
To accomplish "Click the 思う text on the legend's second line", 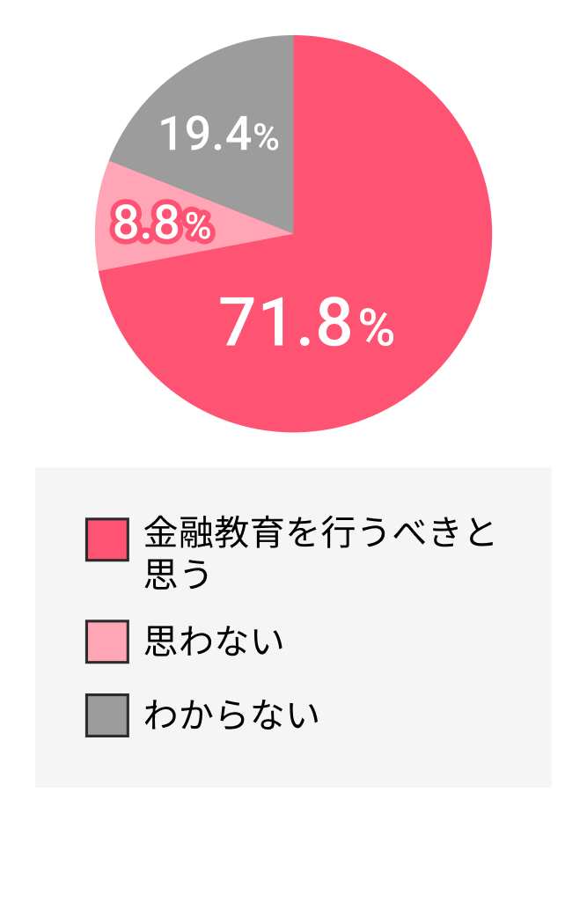I will pos(178,573).
